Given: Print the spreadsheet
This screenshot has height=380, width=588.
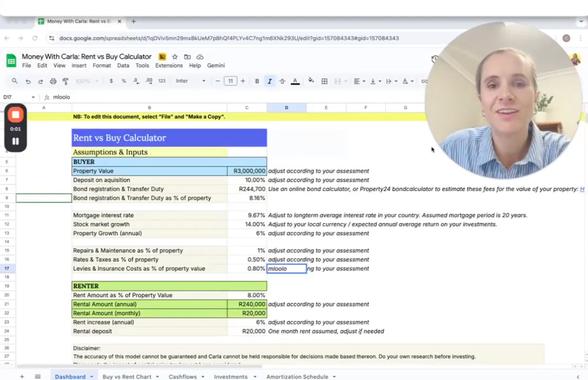Looking at the screenshot, I should (53, 81).
